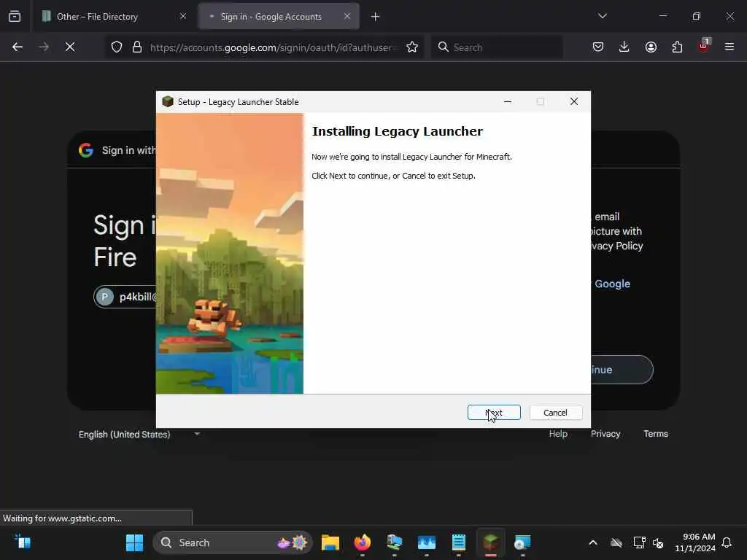This screenshot has width=747, height=560.
Task: Click the Continue button behind the dialog
Action: tap(622, 370)
